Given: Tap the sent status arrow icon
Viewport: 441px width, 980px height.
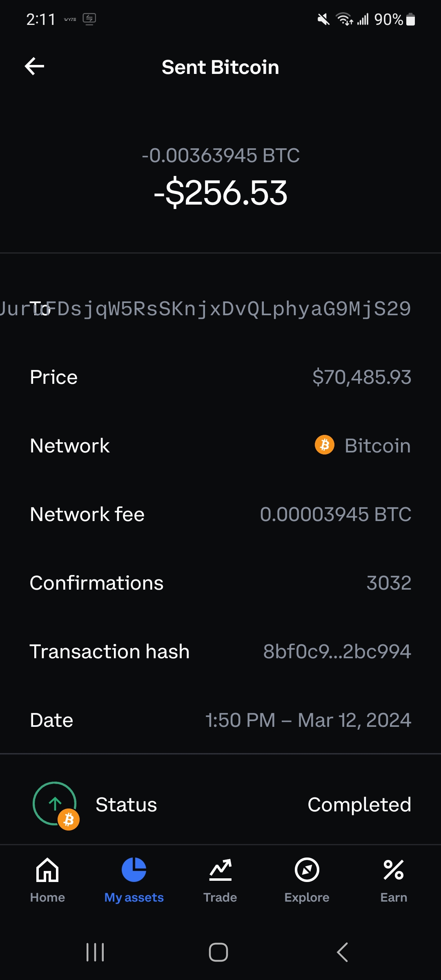Looking at the screenshot, I should (55, 804).
